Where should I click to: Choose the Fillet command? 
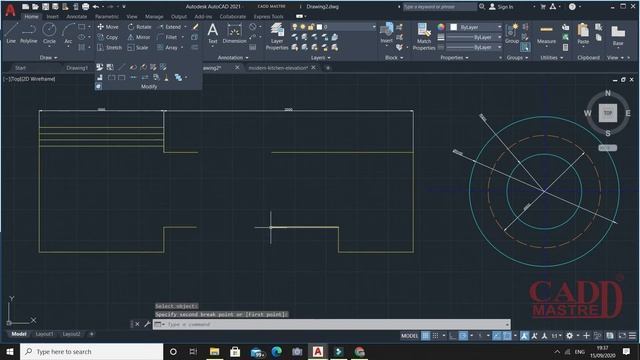(x=167, y=37)
